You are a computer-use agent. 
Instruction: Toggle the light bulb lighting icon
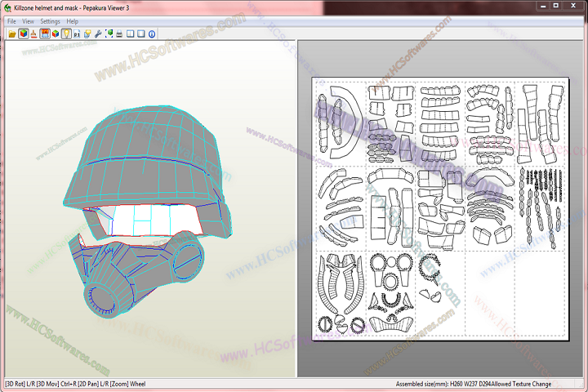point(66,34)
